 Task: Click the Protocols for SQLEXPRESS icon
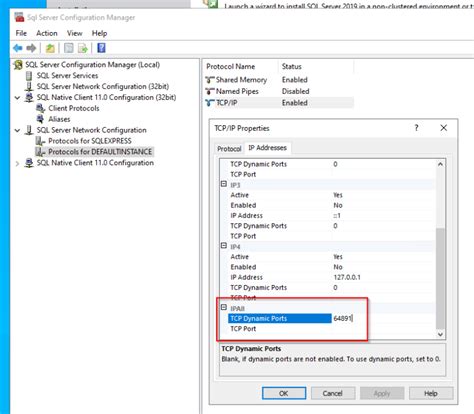pos(40,141)
